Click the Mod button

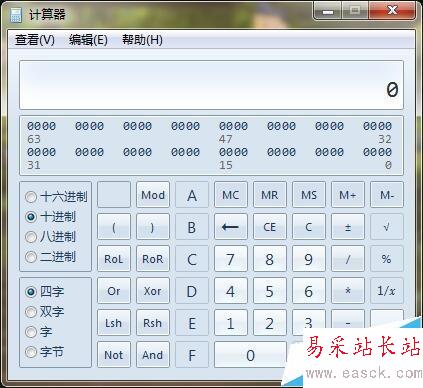pyautogui.click(x=153, y=195)
